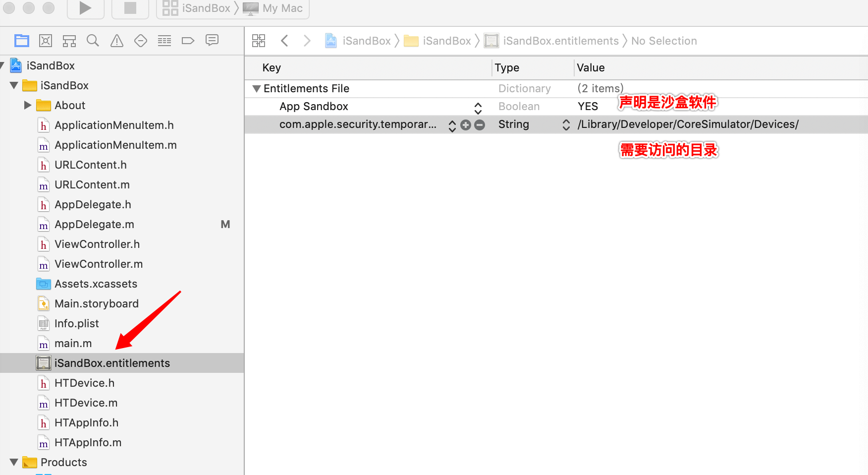
Task: Open ViewController.m file
Action: click(x=99, y=264)
